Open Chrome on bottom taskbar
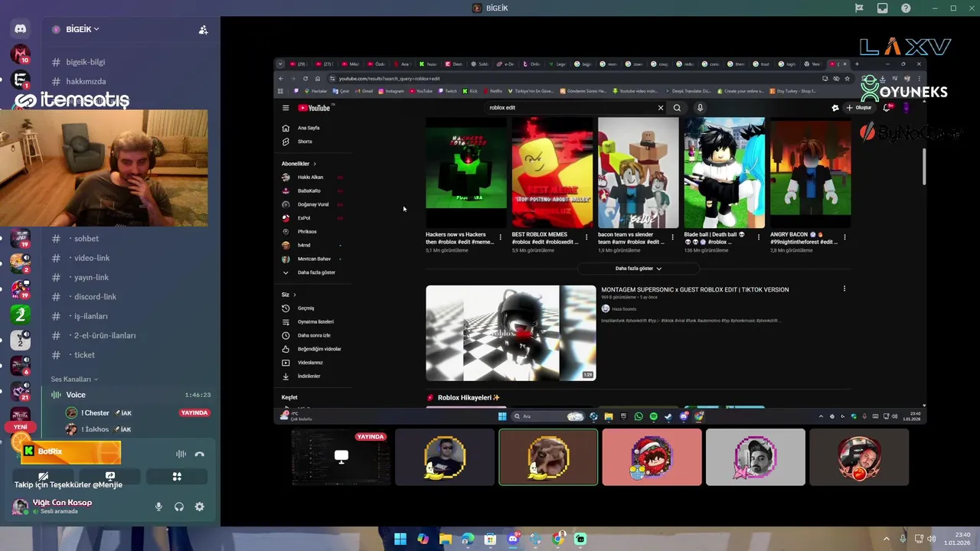 (558, 540)
